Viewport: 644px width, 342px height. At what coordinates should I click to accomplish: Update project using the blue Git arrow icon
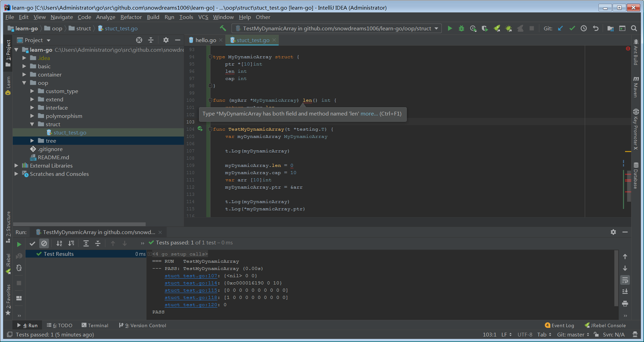point(560,28)
